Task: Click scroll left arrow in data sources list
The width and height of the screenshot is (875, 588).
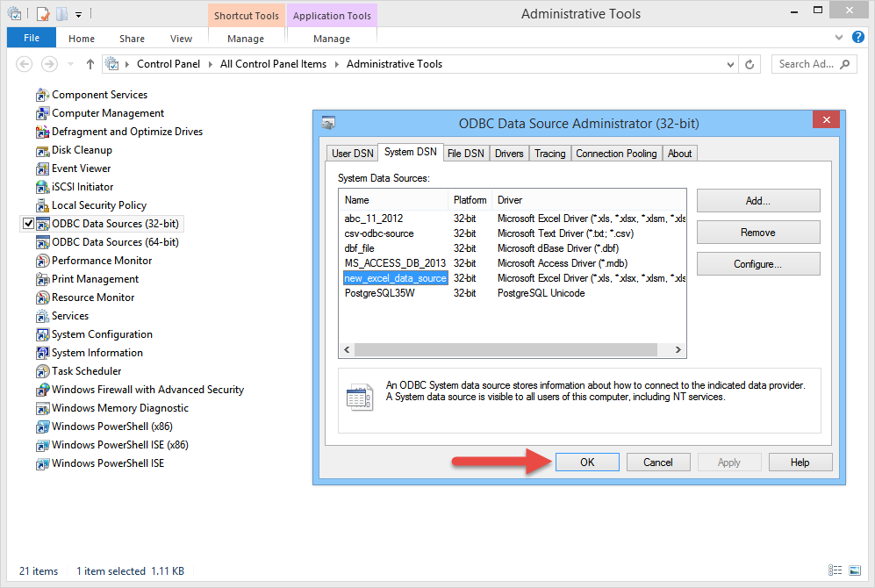Action: pyautogui.click(x=347, y=350)
